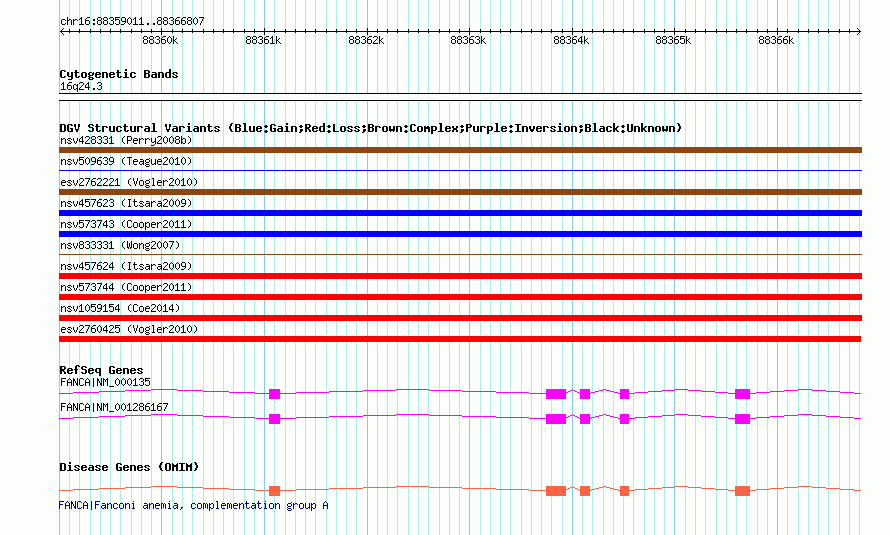Select the nsv457623 (Itsara2009) blue gain bar
The height and width of the screenshot is (535, 890).
click(460, 213)
